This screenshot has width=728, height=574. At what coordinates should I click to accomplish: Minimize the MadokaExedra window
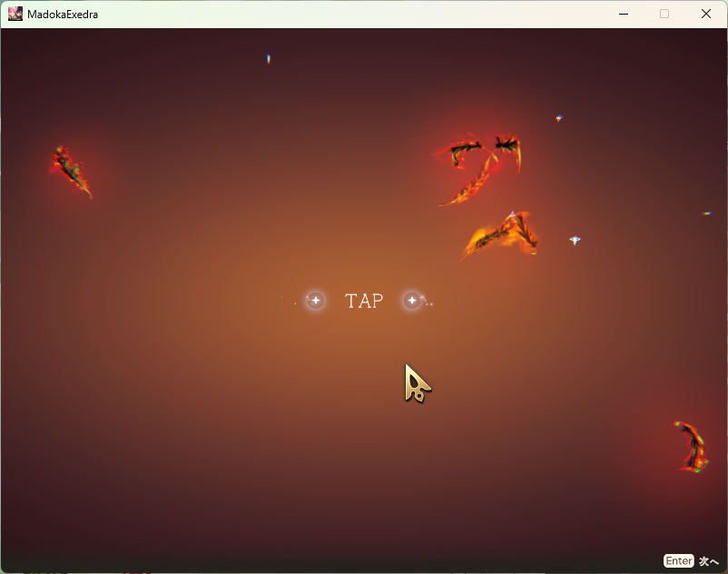[x=624, y=14]
